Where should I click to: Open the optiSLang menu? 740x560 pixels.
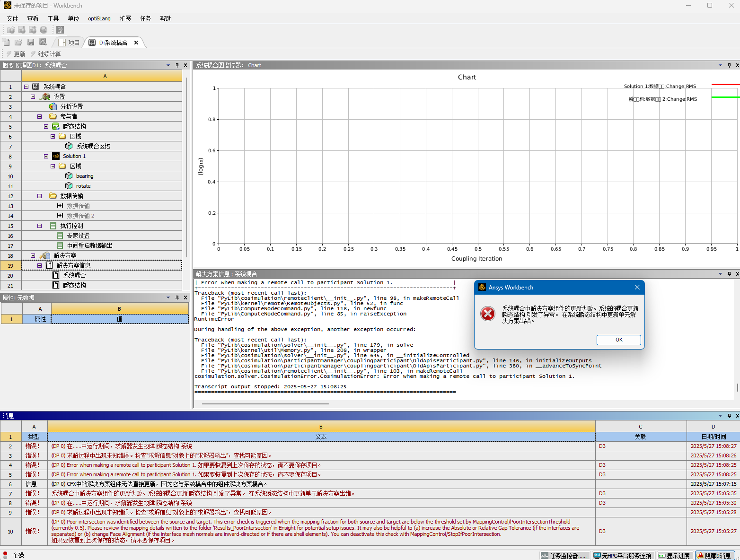(x=99, y=18)
